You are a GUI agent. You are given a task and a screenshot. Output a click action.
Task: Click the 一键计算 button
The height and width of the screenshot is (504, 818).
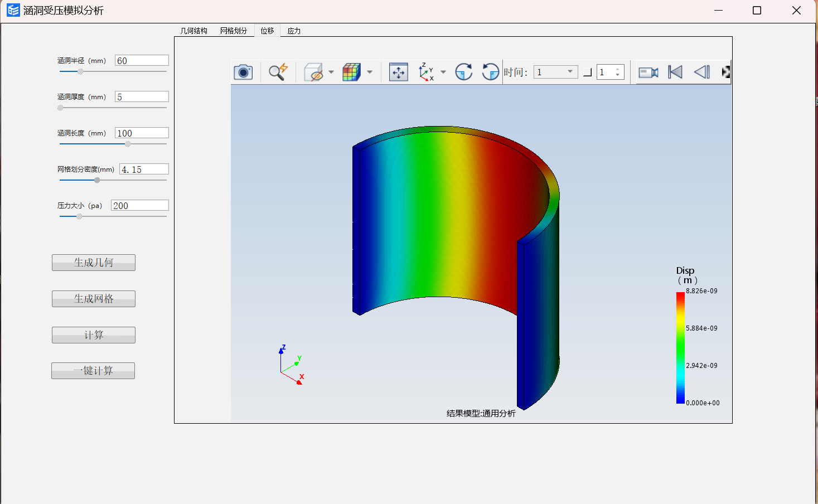point(93,371)
